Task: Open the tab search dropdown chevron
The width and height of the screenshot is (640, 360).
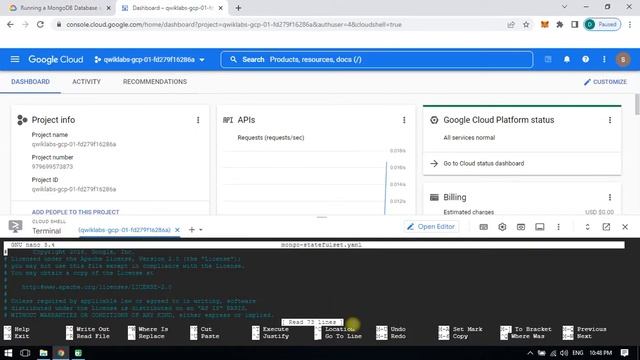Action: 564,7
